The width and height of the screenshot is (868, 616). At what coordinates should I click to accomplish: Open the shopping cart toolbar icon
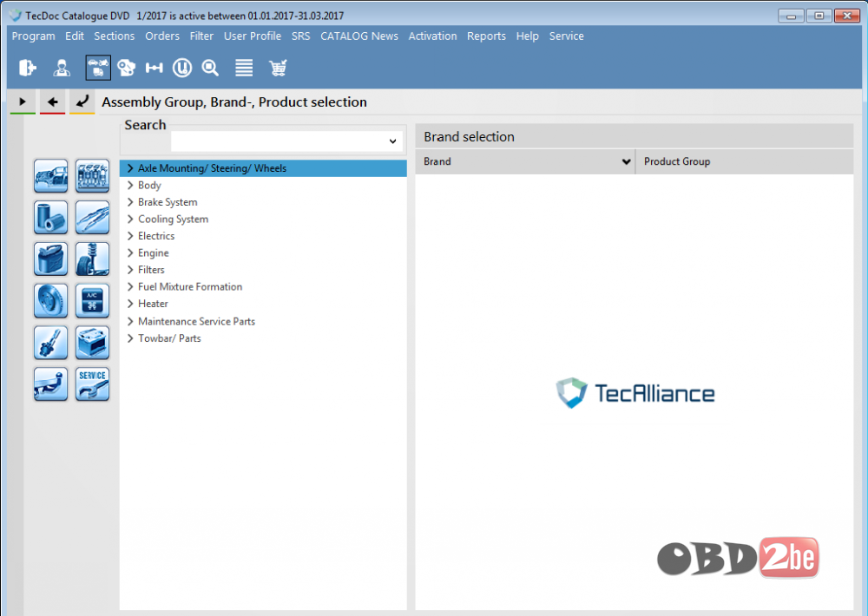point(278,68)
